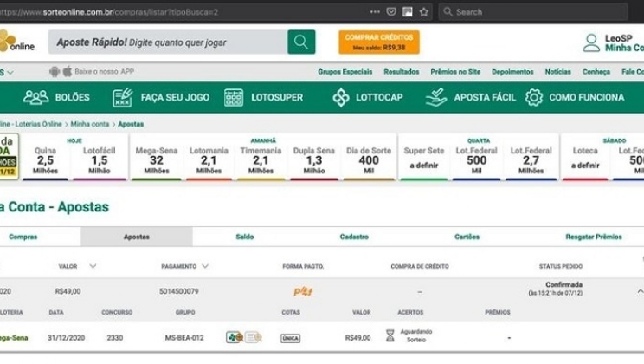The image size is (644, 364).
Task: Select the Mega-Sena 32 Milhões card
Action: (157, 160)
